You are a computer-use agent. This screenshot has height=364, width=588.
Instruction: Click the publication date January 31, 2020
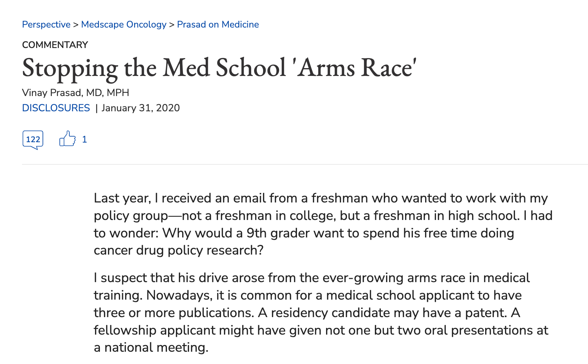pyautogui.click(x=140, y=108)
